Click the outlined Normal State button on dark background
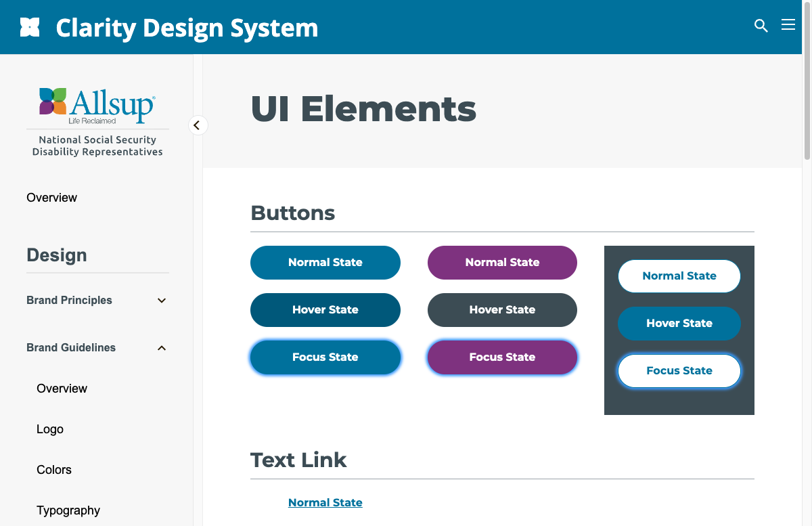The width and height of the screenshot is (812, 526). [x=679, y=276]
